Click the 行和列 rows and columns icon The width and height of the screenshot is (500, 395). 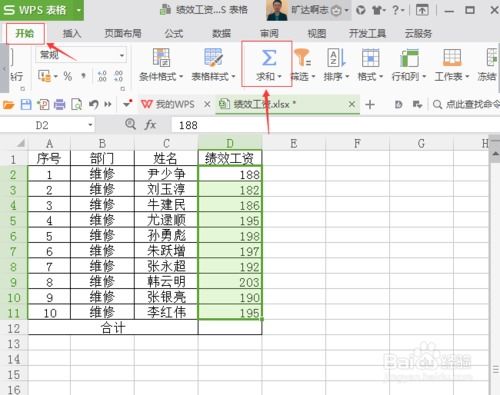tap(409, 58)
